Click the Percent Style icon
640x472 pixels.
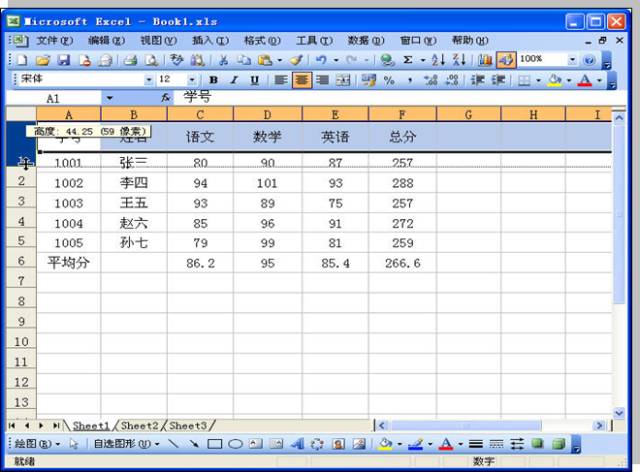click(x=388, y=79)
